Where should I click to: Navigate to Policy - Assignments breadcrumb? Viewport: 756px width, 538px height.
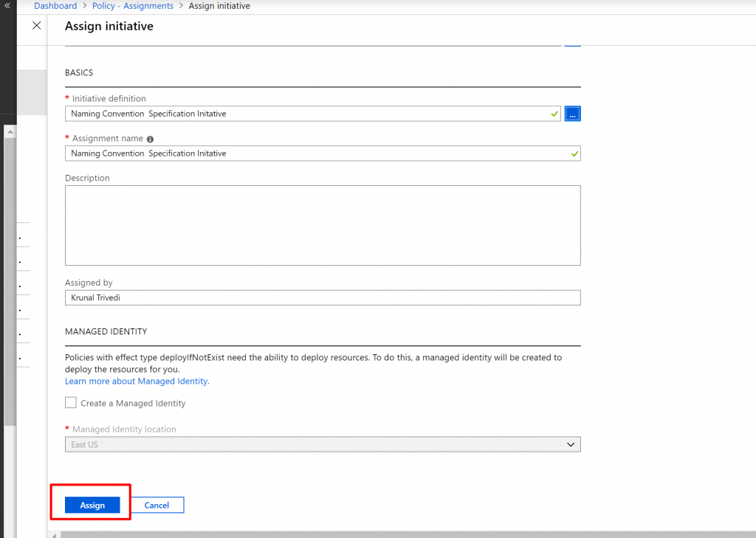click(x=133, y=6)
